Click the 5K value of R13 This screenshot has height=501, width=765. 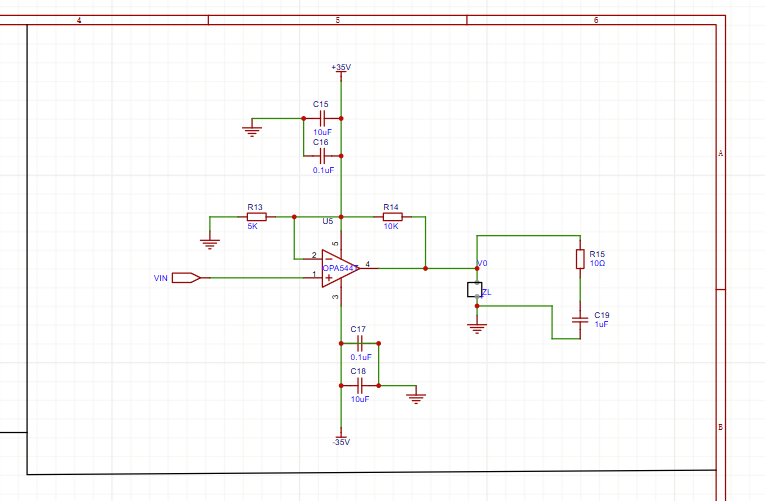pyautogui.click(x=252, y=226)
